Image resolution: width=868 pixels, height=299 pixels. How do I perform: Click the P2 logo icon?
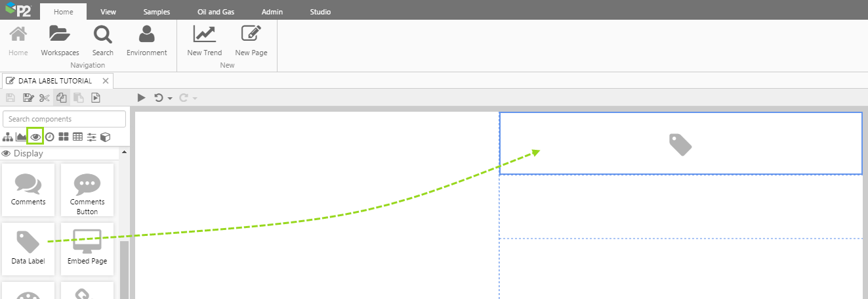(18, 9)
